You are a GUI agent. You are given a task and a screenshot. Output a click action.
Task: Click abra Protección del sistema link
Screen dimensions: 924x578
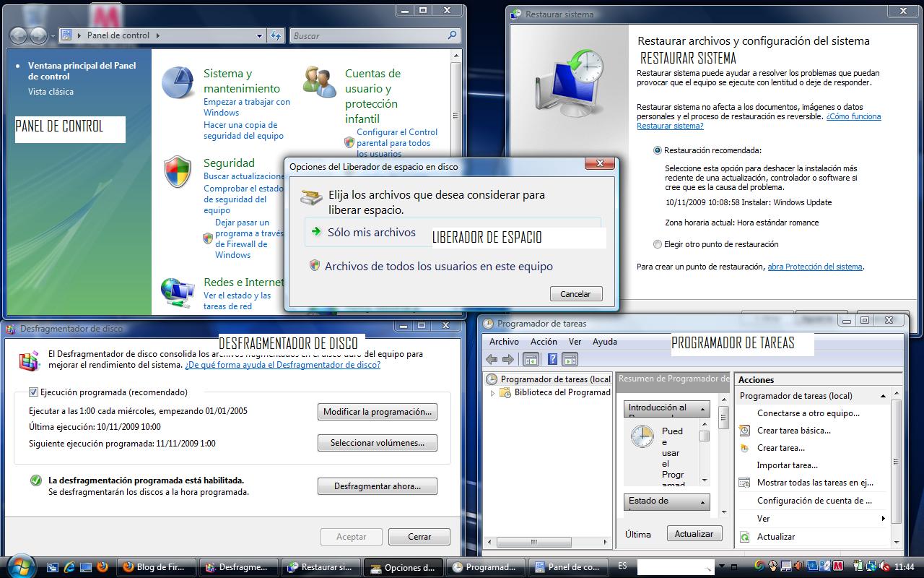coord(815,267)
